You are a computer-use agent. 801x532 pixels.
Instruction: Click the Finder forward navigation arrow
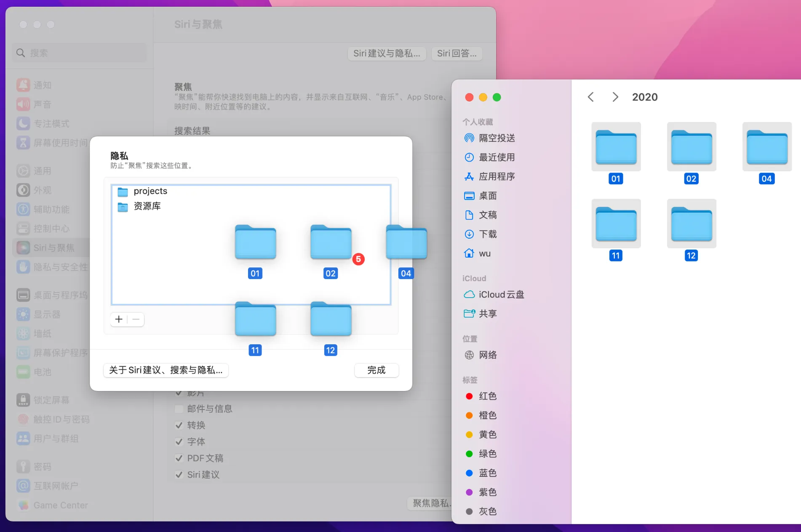coord(615,97)
